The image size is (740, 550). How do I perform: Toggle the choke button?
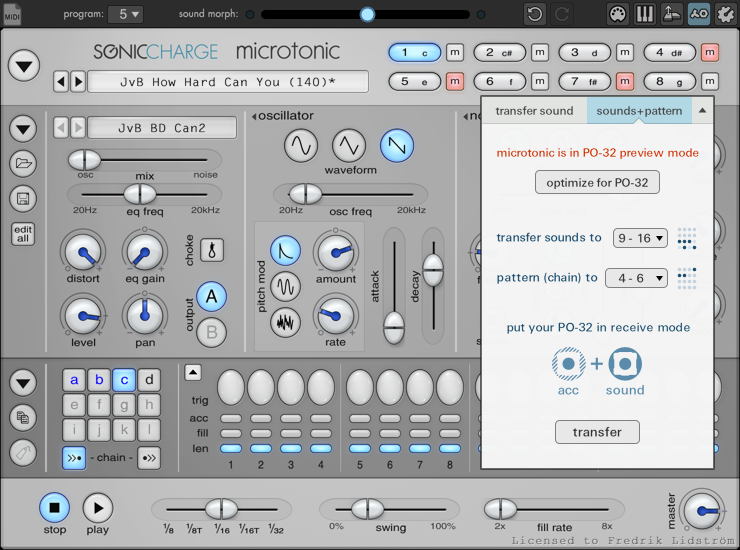click(x=213, y=250)
